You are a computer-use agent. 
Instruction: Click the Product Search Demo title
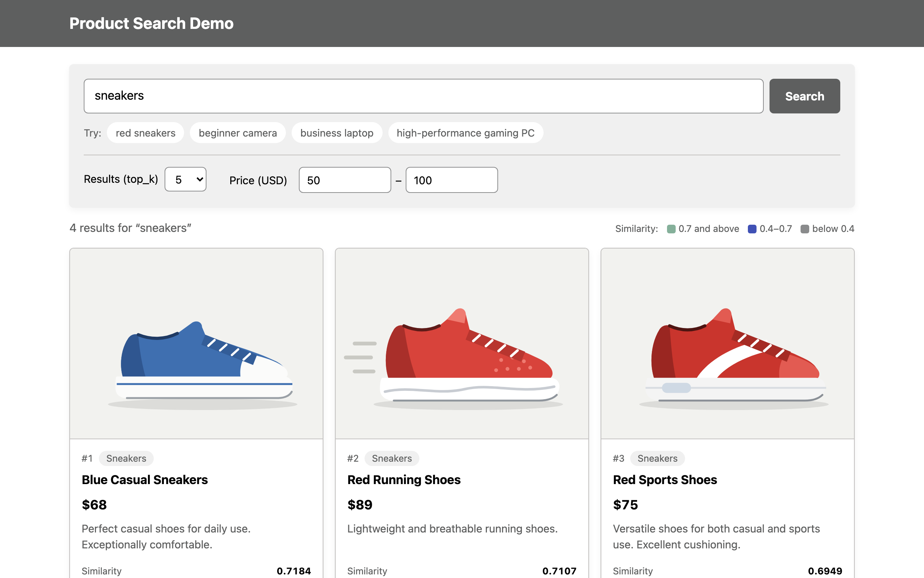pyautogui.click(x=151, y=23)
